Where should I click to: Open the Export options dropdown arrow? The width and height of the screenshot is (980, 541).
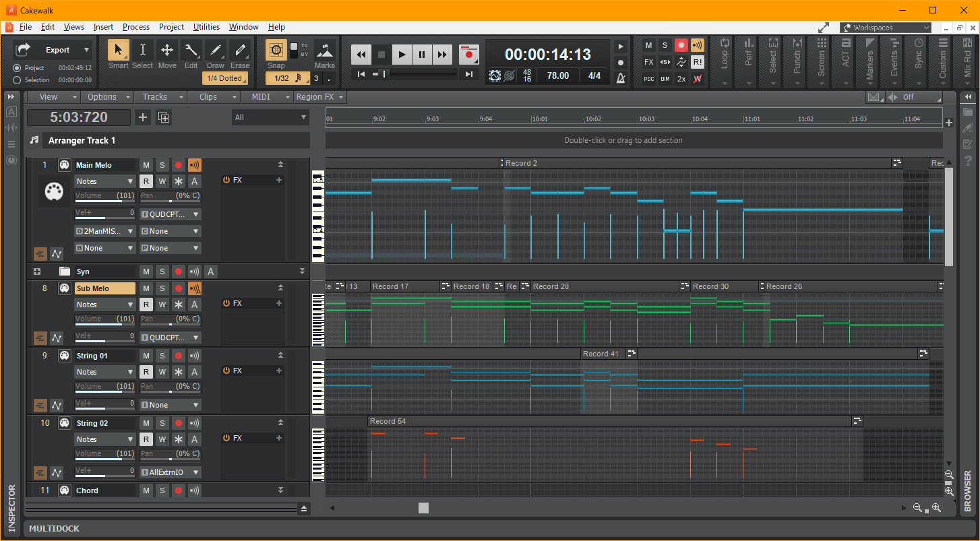[x=86, y=50]
